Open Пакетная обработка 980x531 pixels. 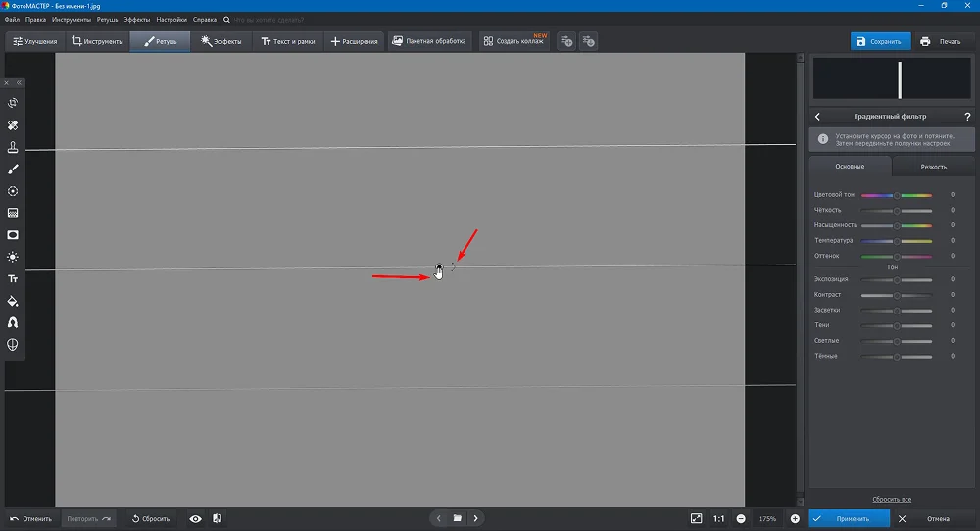(x=429, y=41)
